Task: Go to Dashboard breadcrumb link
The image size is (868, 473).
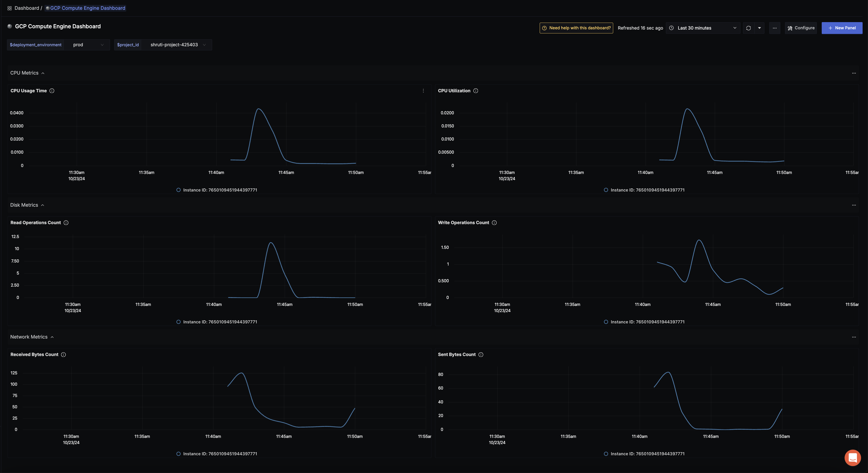Action: [27, 8]
